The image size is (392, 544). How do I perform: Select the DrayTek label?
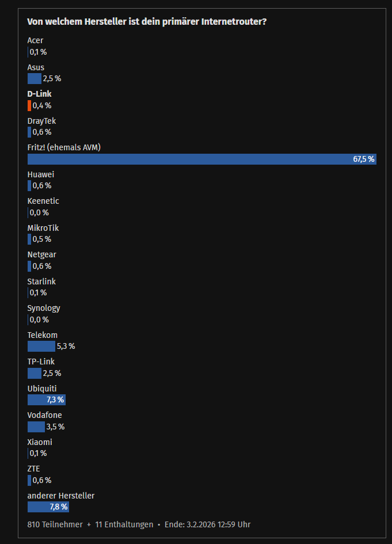(x=41, y=121)
